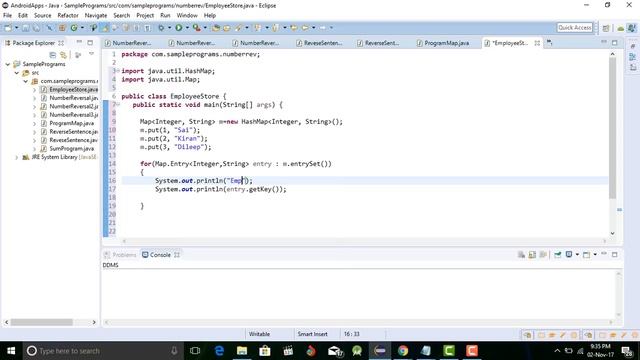The height and width of the screenshot is (360, 640).
Task: Open the Action Center notifications icon
Action: 627,351
